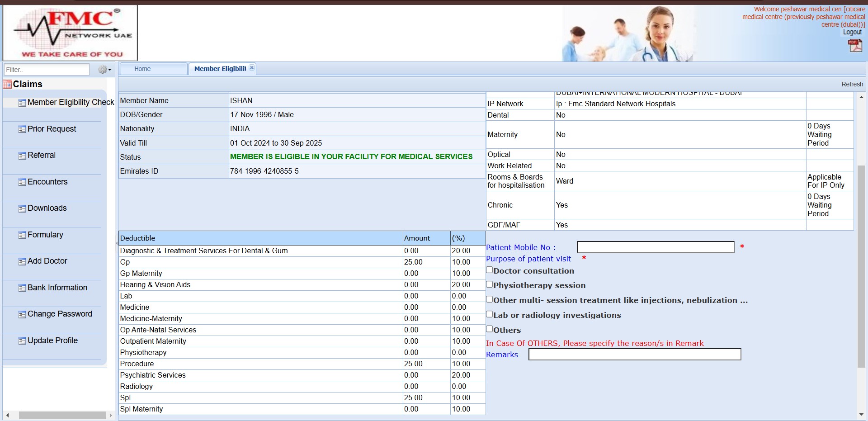
Task: Click the Claims calendar icon
Action: tap(7, 84)
